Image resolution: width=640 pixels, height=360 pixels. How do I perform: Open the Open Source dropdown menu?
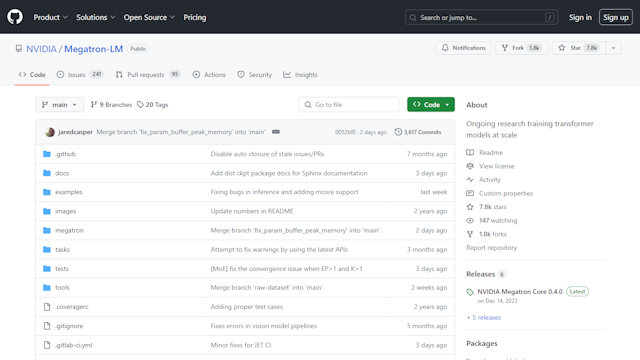pyautogui.click(x=149, y=17)
